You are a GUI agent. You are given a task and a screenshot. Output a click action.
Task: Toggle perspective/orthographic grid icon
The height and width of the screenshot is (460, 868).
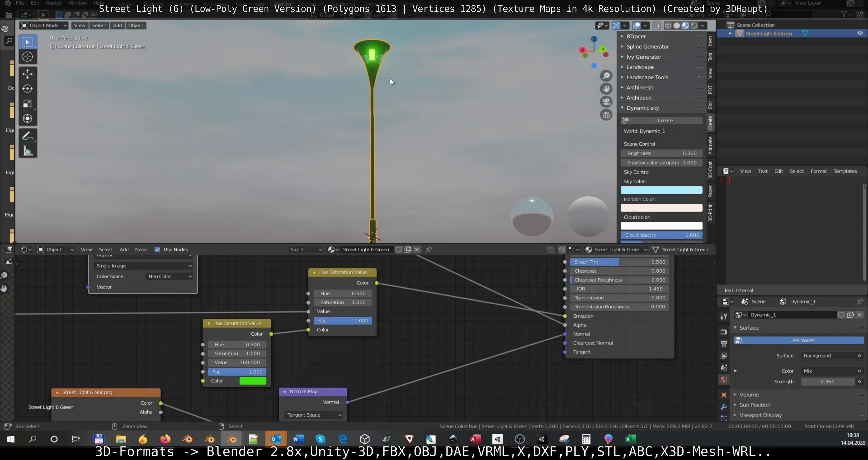tap(606, 115)
